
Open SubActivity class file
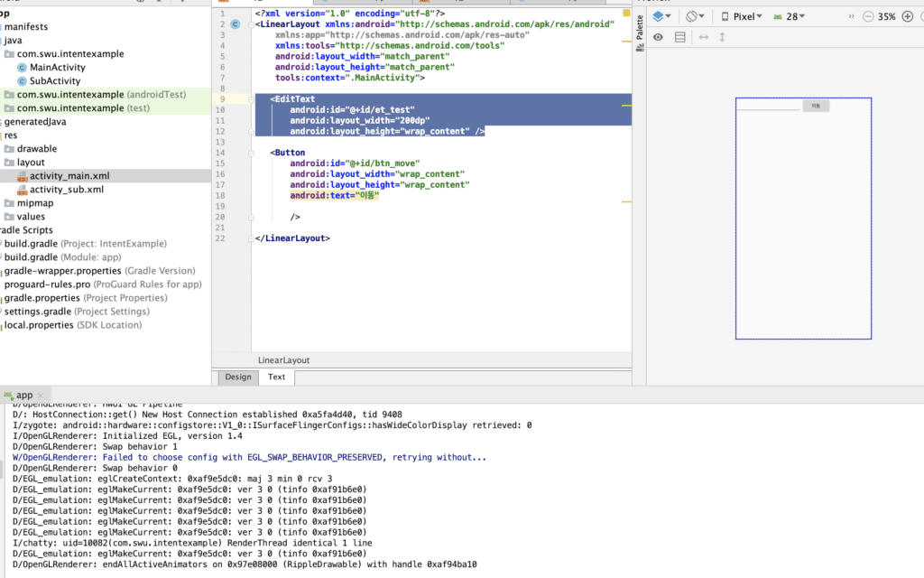tap(55, 80)
